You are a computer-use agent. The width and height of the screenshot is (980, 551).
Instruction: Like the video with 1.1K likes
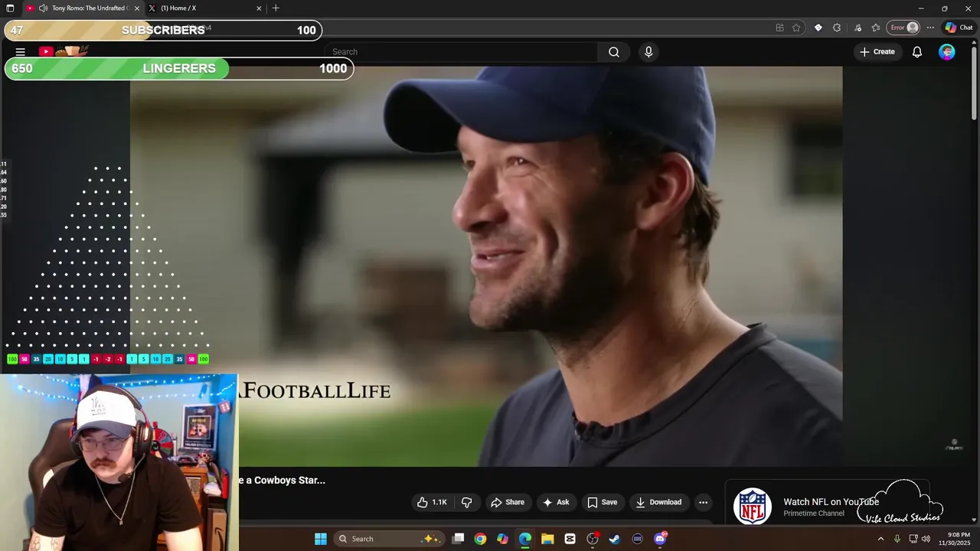tap(431, 502)
